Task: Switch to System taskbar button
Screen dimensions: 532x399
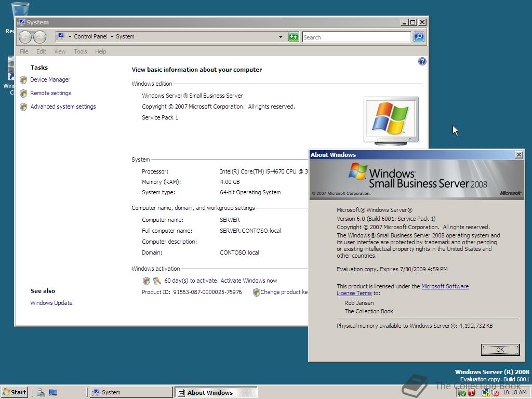Action: tap(131, 392)
